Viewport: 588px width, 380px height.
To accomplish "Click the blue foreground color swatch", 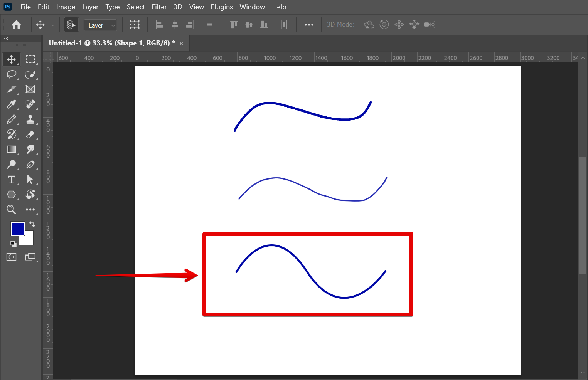I will click(x=17, y=228).
